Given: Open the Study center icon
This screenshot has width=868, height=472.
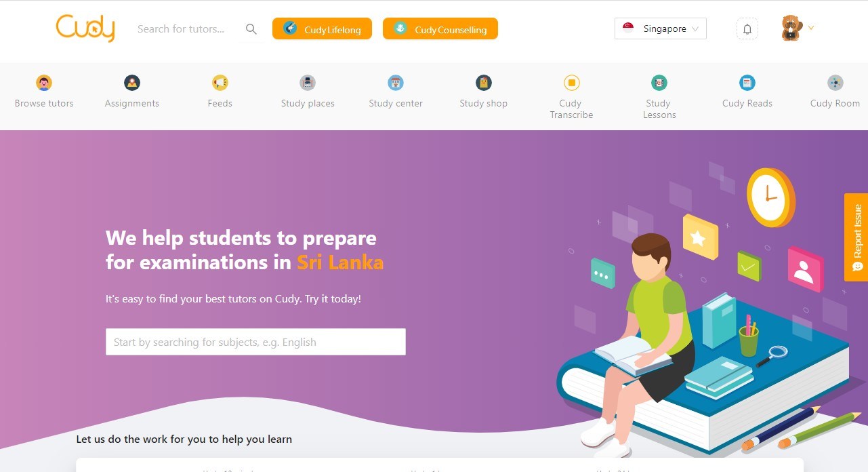Looking at the screenshot, I should 396,83.
